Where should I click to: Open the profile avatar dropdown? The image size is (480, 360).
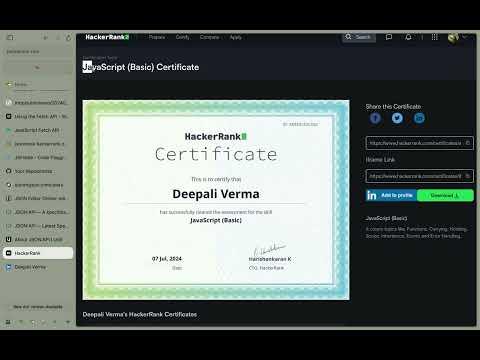(453, 38)
